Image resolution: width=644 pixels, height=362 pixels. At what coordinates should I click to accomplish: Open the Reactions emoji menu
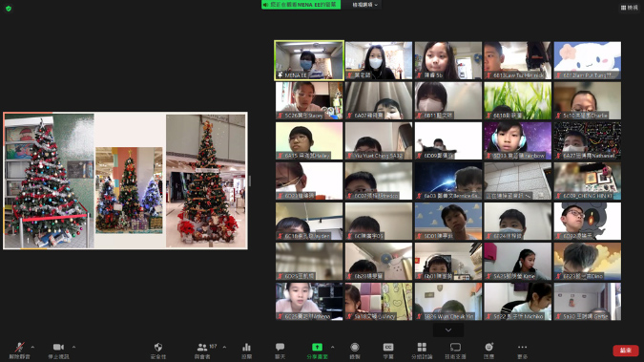point(488,351)
